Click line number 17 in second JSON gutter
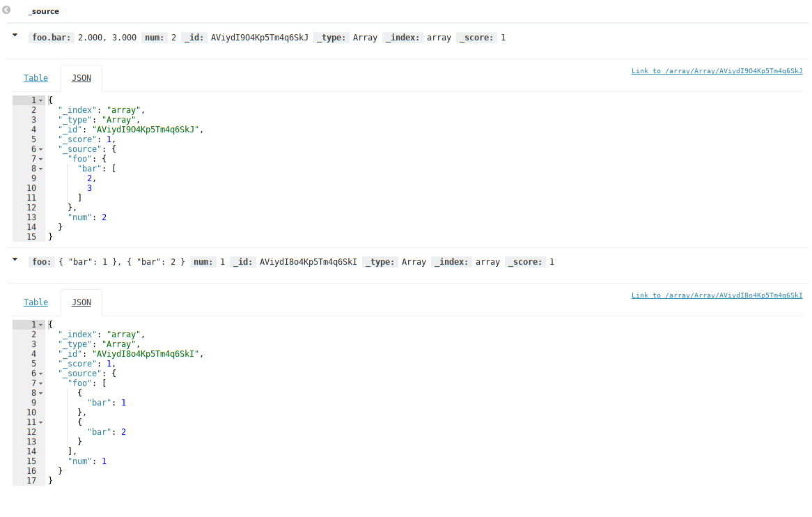The height and width of the screenshot is (517, 812). coord(31,481)
